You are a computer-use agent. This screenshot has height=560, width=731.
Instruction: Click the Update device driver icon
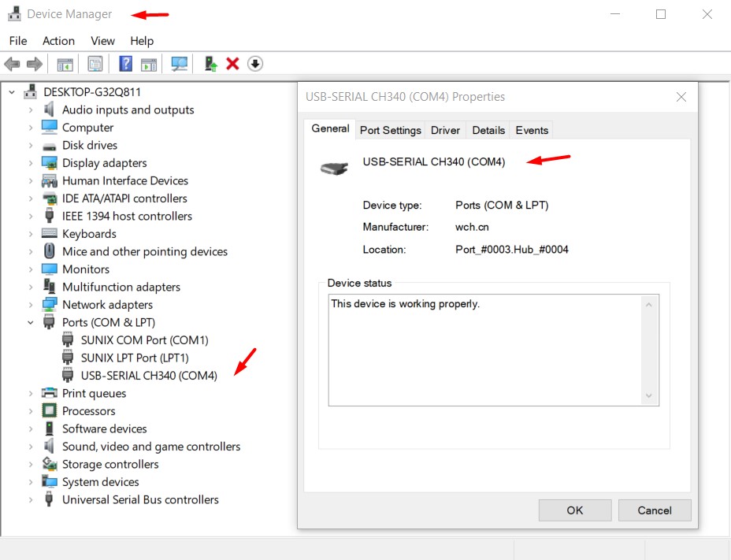click(x=210, y=64)
